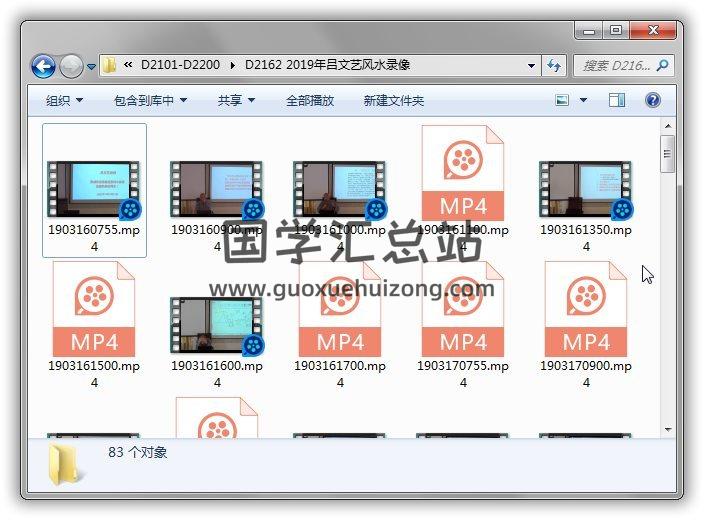Select MP4 file icon 1903170900.mp4
704x520 pixels.
[x=585, y=309]
